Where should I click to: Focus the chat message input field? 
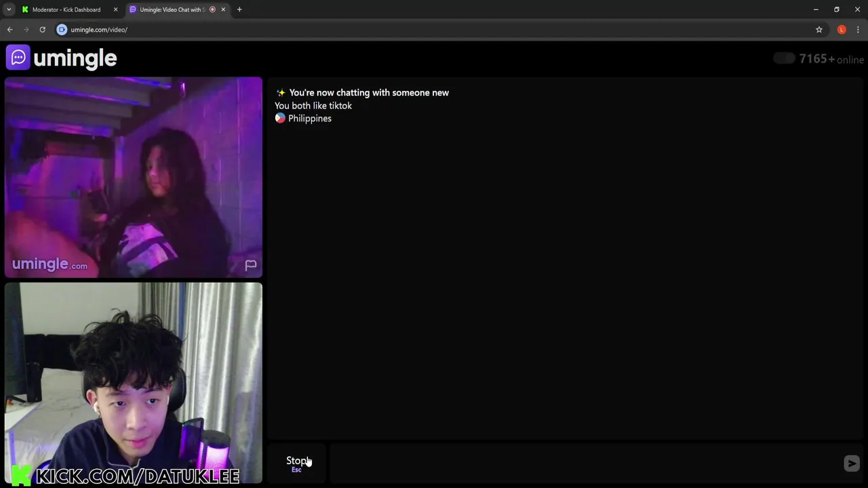(585, 464)
